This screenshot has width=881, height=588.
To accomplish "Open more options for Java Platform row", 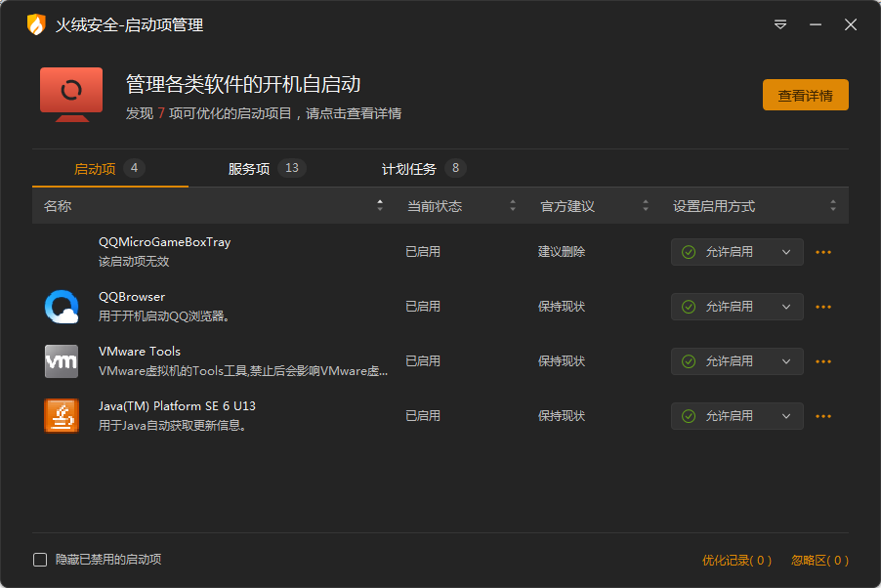I will (823, 416).
